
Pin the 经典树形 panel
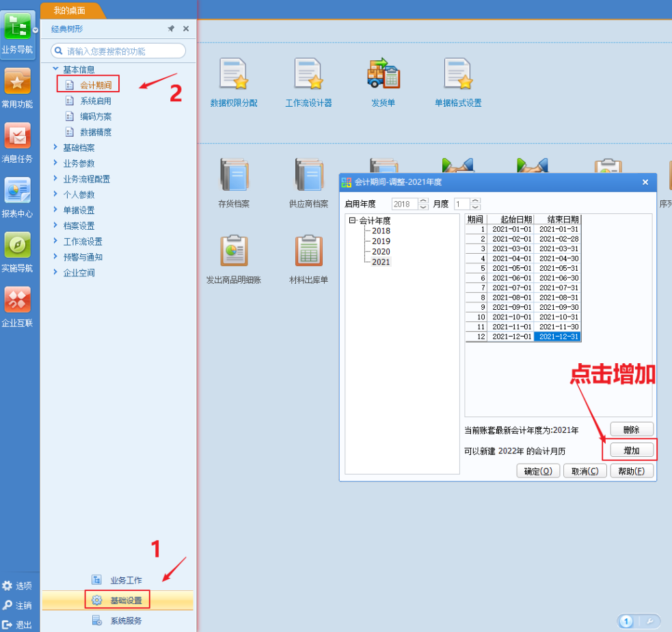pos(171,29)
